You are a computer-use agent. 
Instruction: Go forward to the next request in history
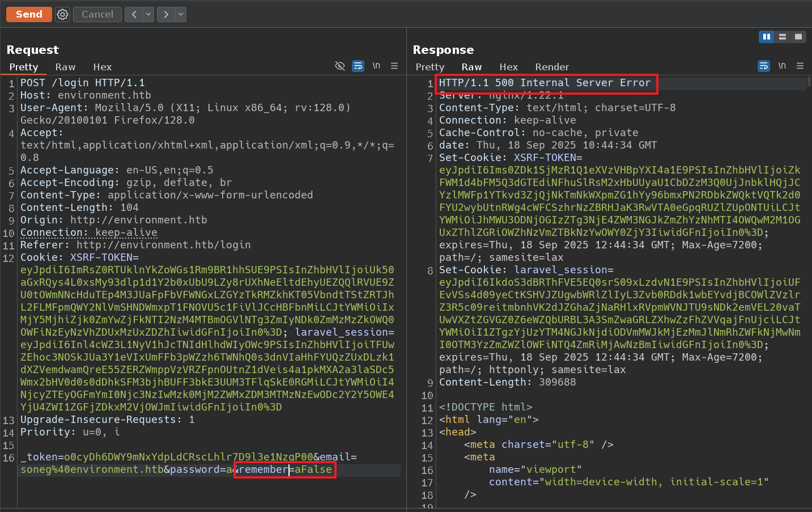coord(166,14)
